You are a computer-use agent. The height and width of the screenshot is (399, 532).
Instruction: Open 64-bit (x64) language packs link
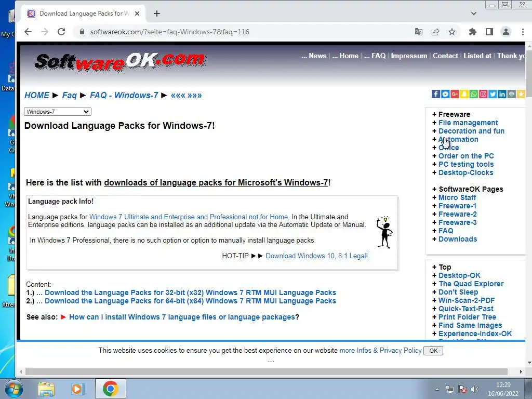[190, 301]
